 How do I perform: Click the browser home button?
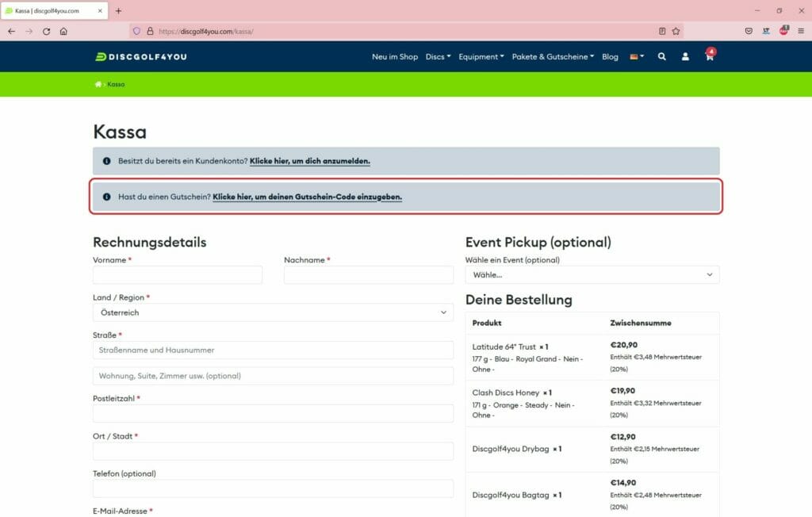63,32
